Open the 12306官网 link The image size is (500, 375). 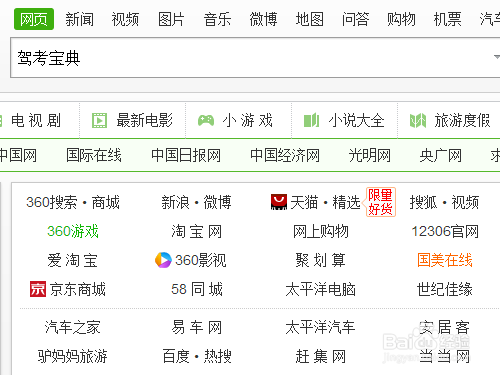445,231
